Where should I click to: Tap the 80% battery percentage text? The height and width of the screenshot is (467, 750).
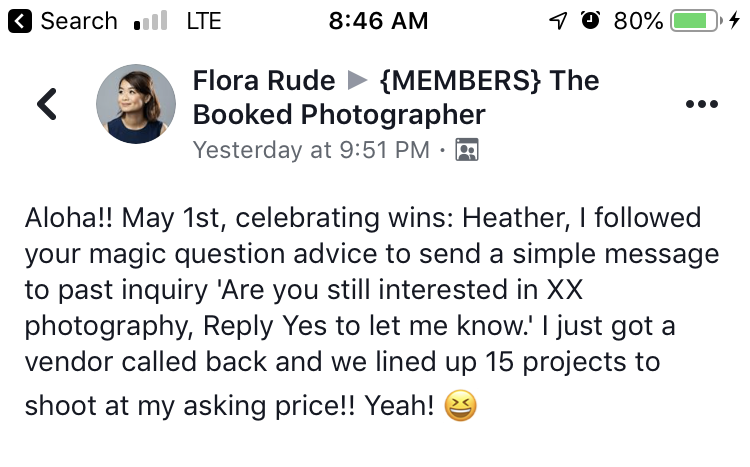[x=638, y=21]
